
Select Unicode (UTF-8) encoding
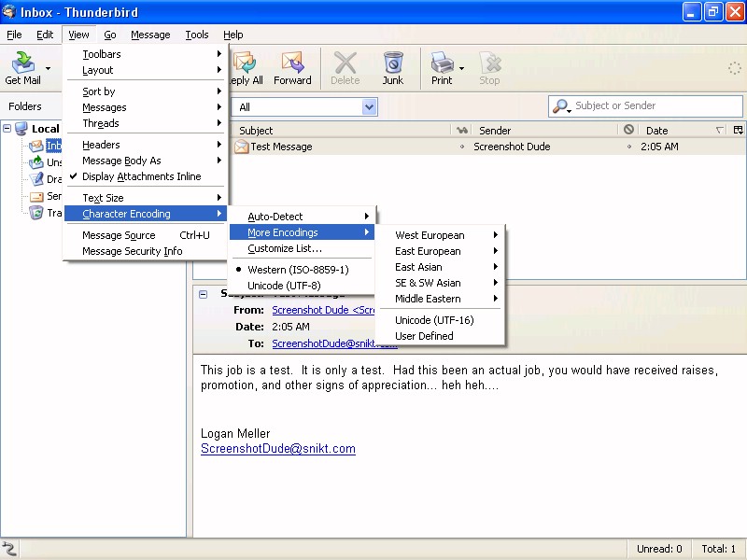tap(301, 286)
